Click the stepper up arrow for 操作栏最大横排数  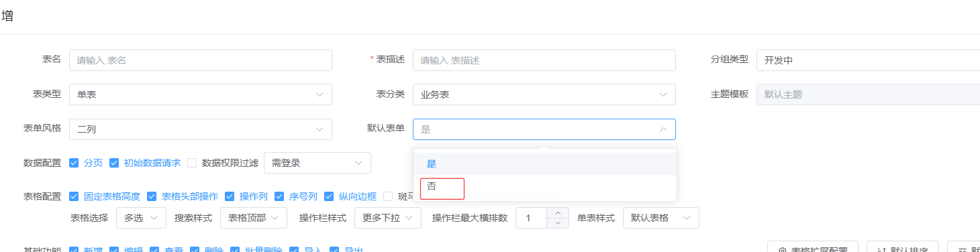pos(558,213)
